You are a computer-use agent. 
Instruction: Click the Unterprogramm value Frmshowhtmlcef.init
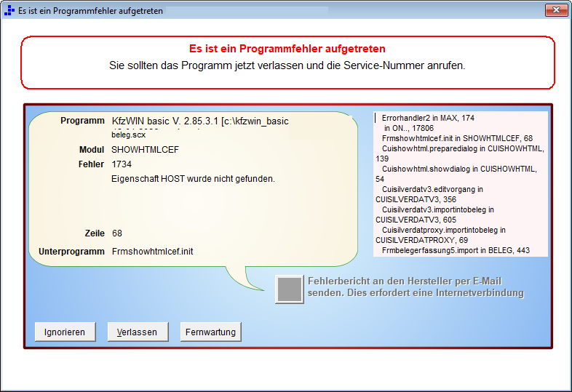[153, 251]
